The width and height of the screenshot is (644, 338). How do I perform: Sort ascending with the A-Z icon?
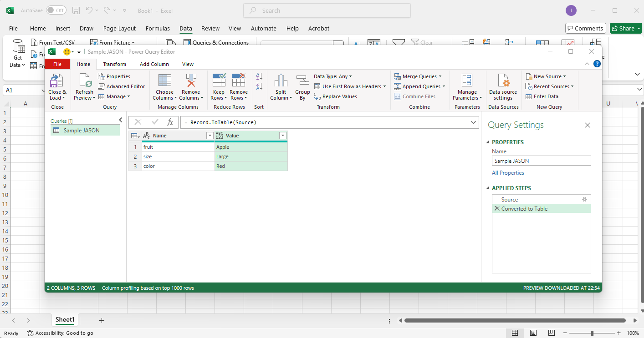[259, 76]
